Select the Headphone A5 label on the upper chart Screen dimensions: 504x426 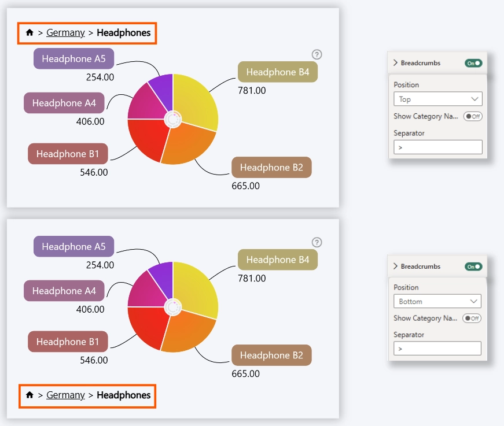point(73,59)
